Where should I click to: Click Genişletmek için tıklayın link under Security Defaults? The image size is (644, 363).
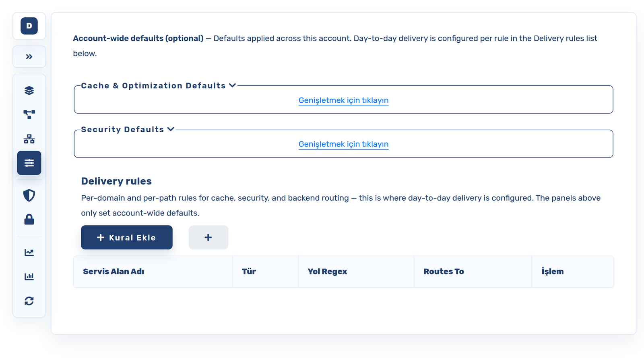pos(343,144)
